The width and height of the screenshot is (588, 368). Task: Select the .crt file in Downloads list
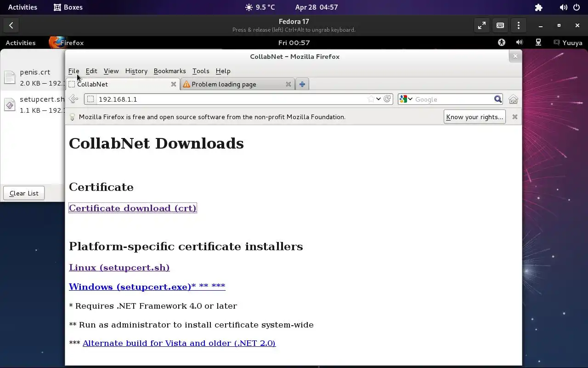[x=33, y=78]
